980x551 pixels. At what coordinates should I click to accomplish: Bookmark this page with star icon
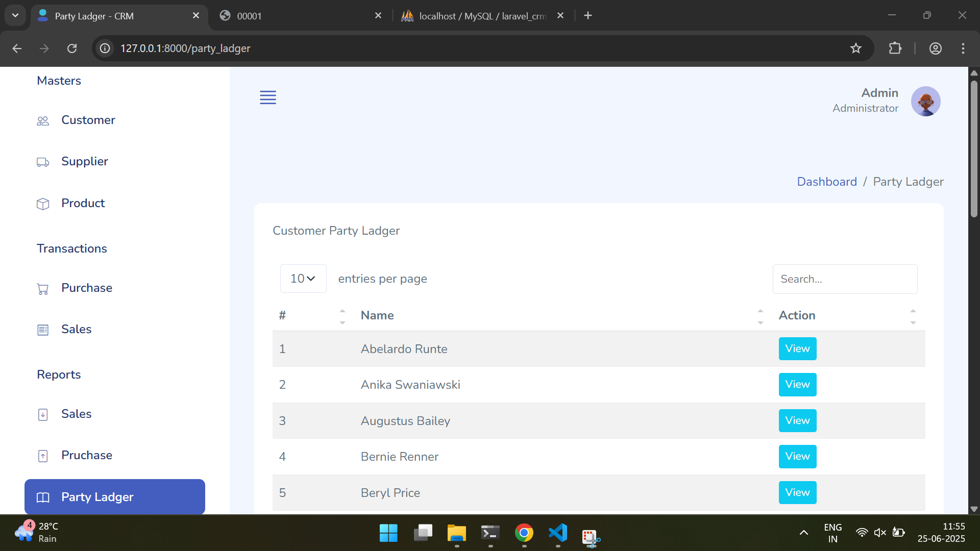click(856, 48)
